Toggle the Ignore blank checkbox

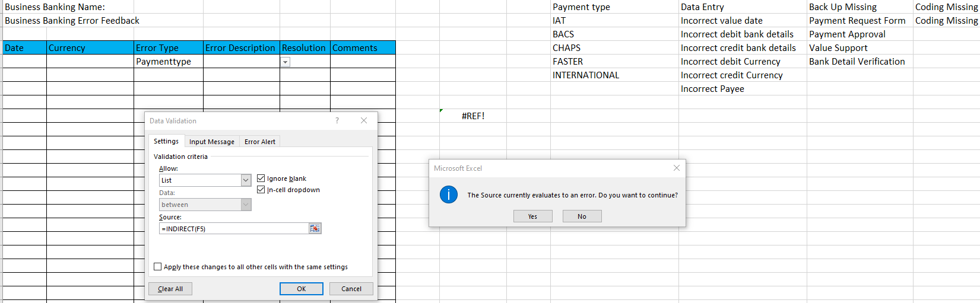click(x=261, y=178)
